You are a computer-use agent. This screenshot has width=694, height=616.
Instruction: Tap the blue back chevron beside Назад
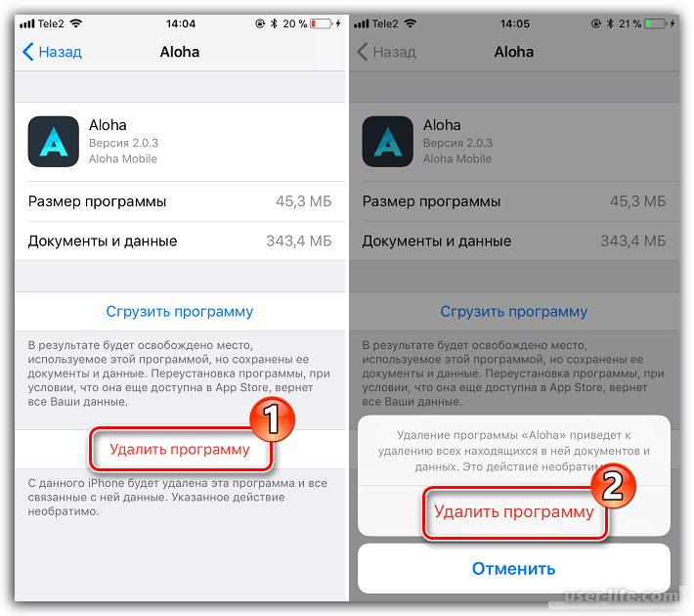pyautogui.click(x=28, y=52)
